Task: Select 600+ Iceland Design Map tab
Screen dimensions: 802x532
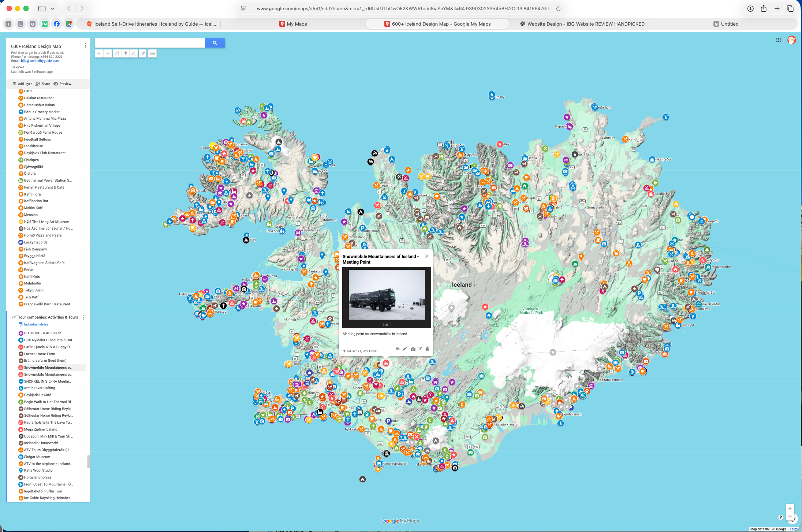Action: 437,24
